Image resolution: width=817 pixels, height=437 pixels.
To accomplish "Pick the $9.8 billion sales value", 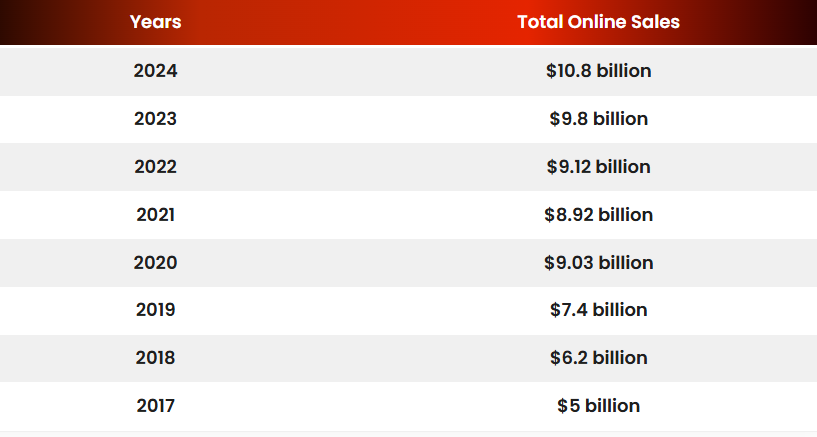I will [598, 119].
